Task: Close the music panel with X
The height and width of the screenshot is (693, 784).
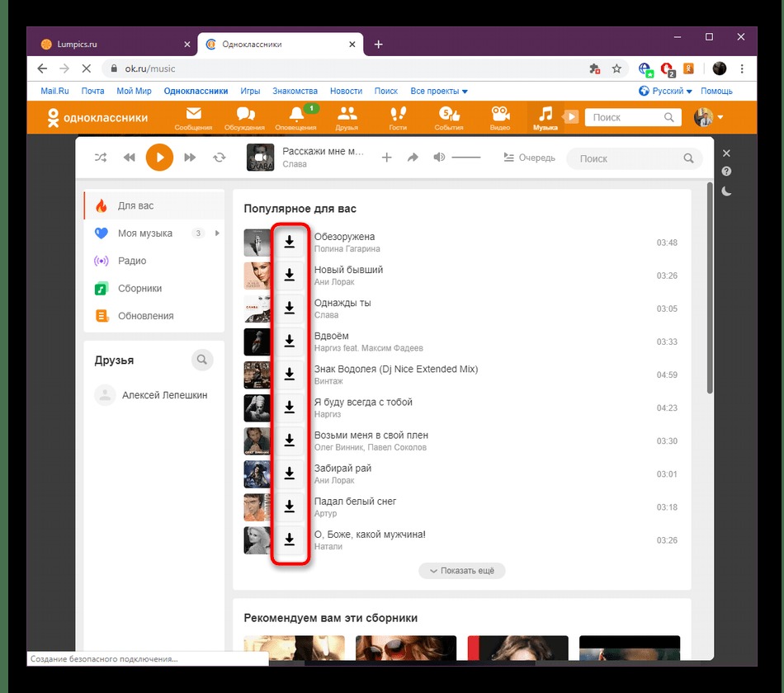Action: [726, 153]
